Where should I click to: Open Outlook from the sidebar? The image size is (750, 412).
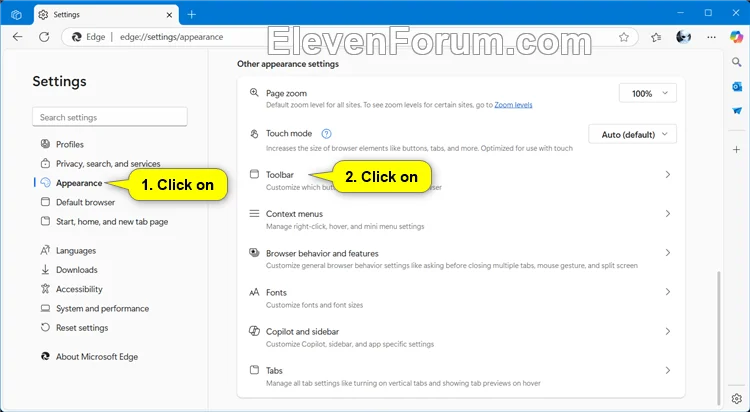click(x=737, y=87)
